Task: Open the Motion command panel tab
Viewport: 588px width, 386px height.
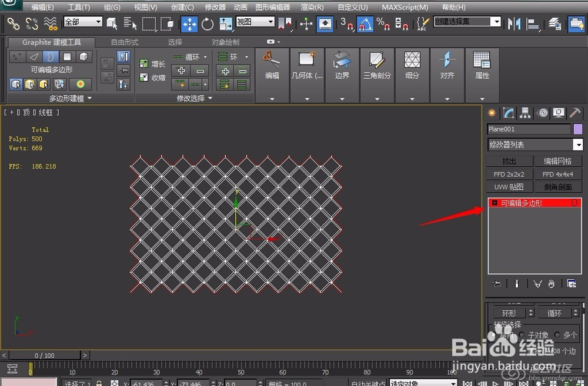Action: coord(542,113)
